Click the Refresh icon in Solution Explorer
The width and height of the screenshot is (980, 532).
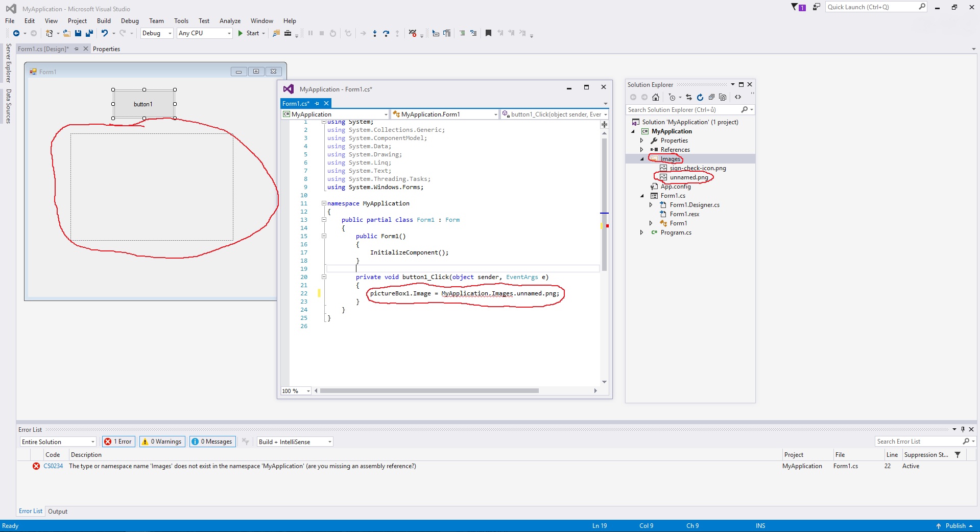[x=700, y=97]
